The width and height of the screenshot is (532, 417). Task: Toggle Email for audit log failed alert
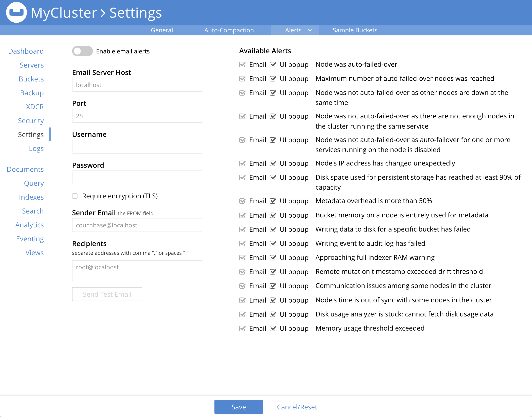pyautogui.click(x=242, y=244)
